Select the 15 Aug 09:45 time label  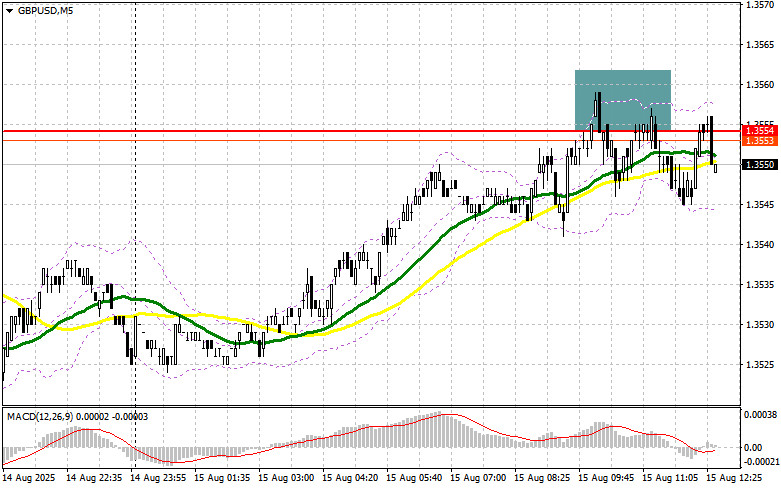click(x=606, y=478)
